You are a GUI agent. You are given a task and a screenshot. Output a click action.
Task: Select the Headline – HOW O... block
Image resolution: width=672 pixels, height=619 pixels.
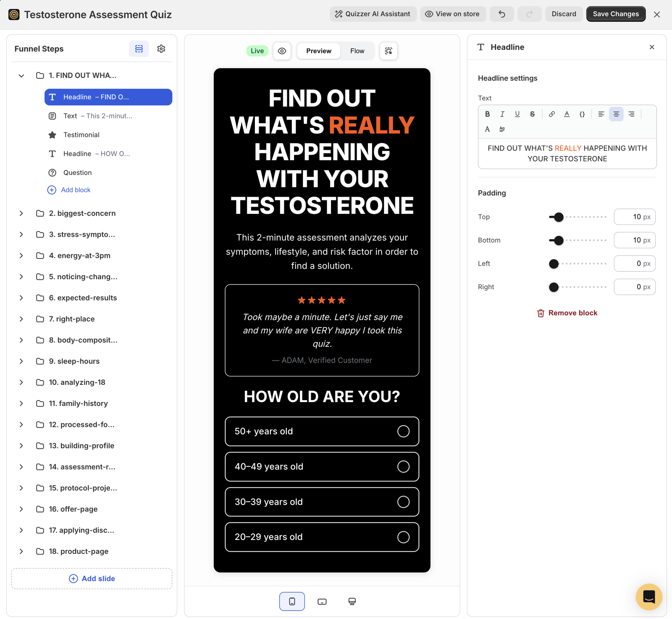108,154
